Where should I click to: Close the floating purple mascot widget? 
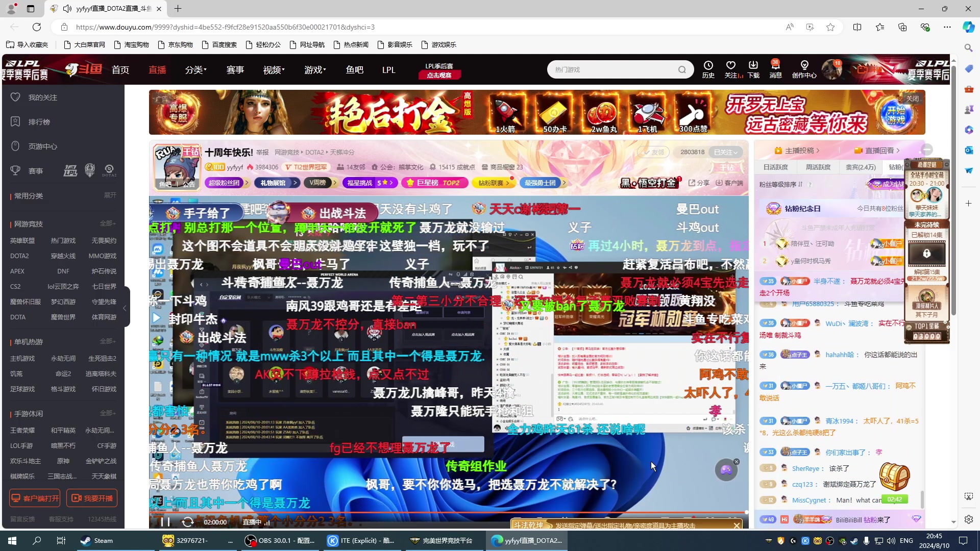[x=737, y=462]
